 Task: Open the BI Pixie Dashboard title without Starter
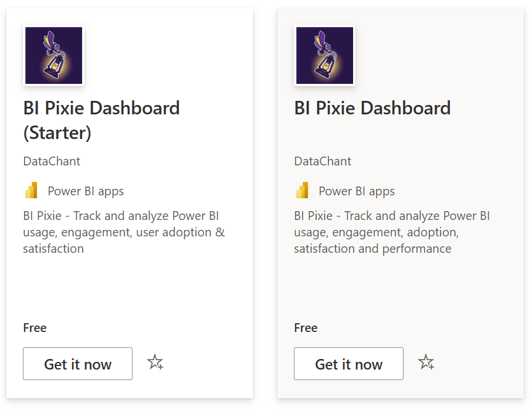[x=372, y=109]
